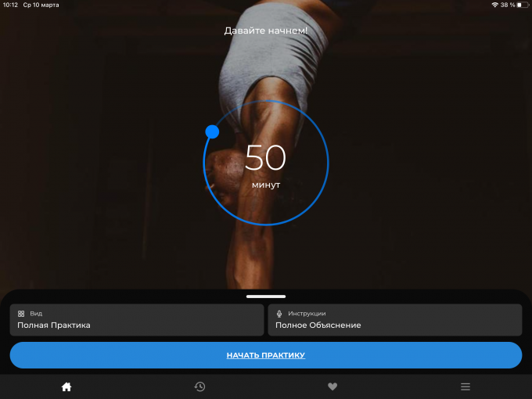Tap the Давайте начнем! heading
The width and height of the screenshot is (532, 399).
point(266,31)
